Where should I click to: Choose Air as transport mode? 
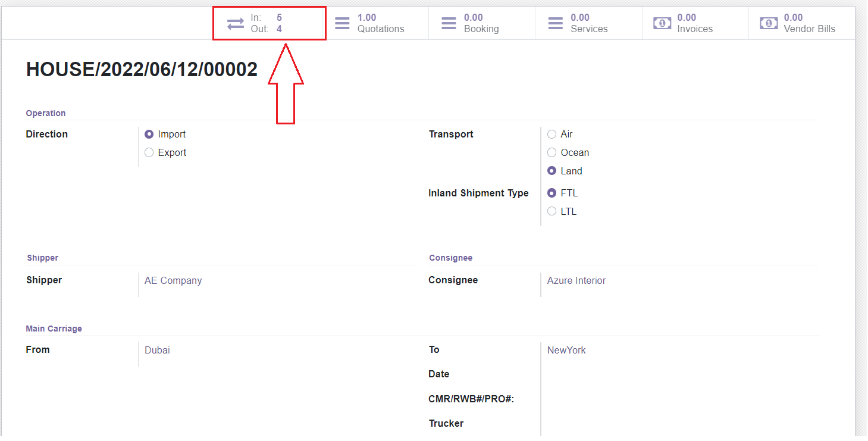(552, 135)
